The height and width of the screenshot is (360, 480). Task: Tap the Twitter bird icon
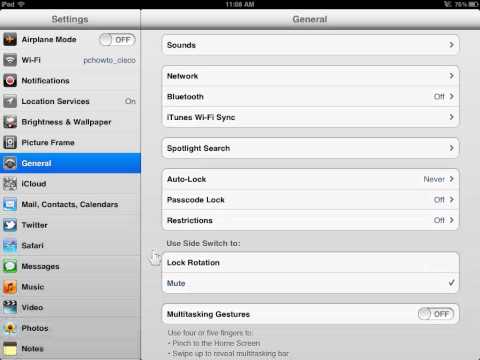10,225
